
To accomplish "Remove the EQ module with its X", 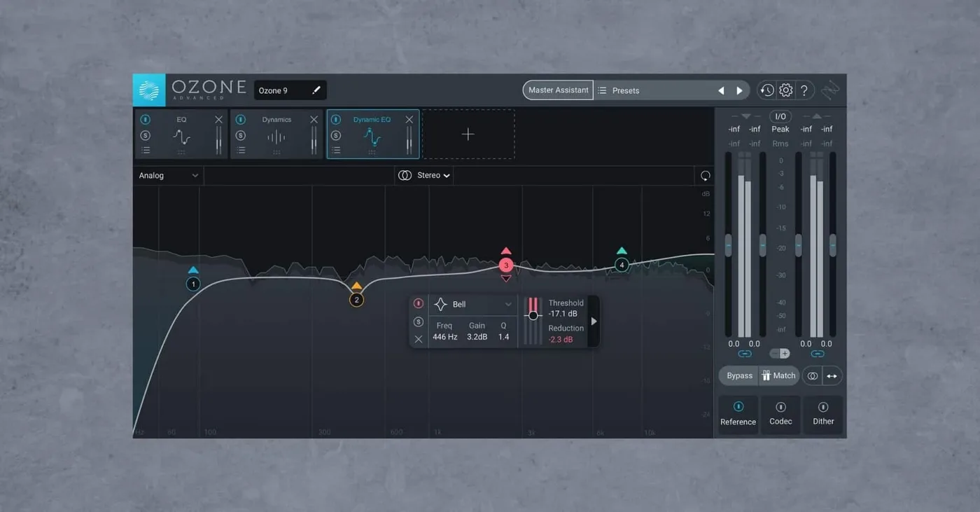I will (x=219, y=120).
